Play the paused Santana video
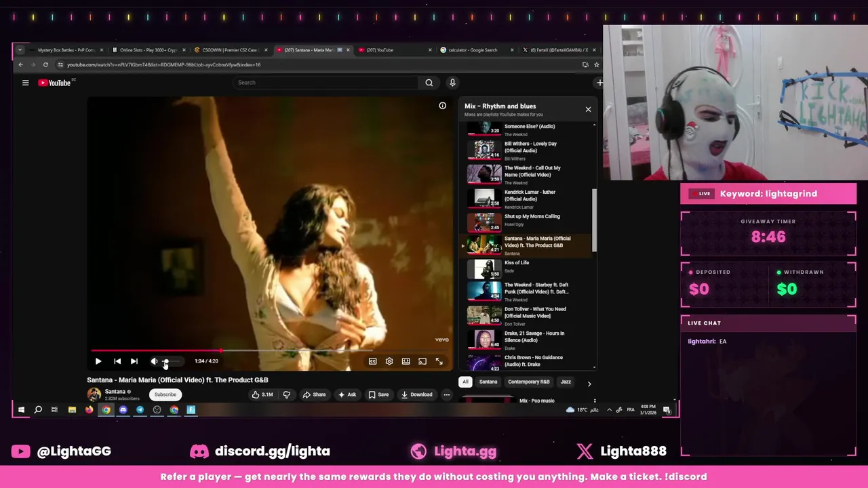The width and height of the screenshot is (868, 488). (98, 361)
